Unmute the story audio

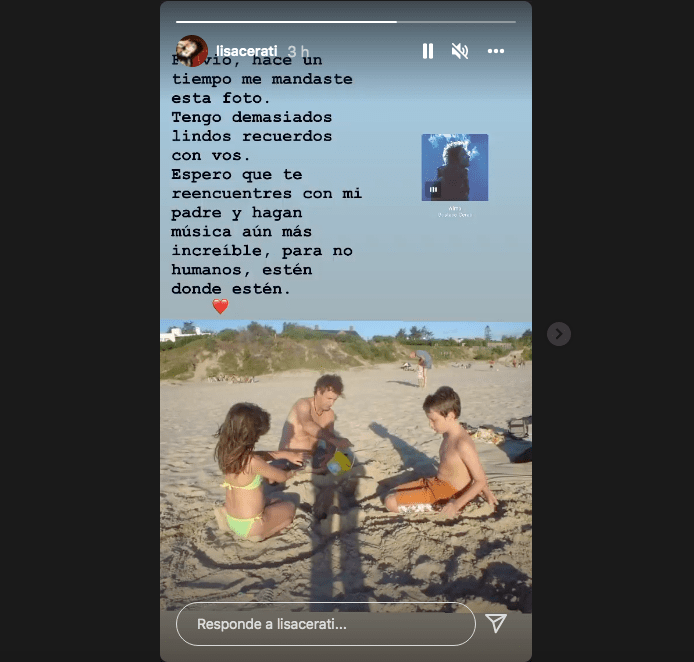coord(460,51)
